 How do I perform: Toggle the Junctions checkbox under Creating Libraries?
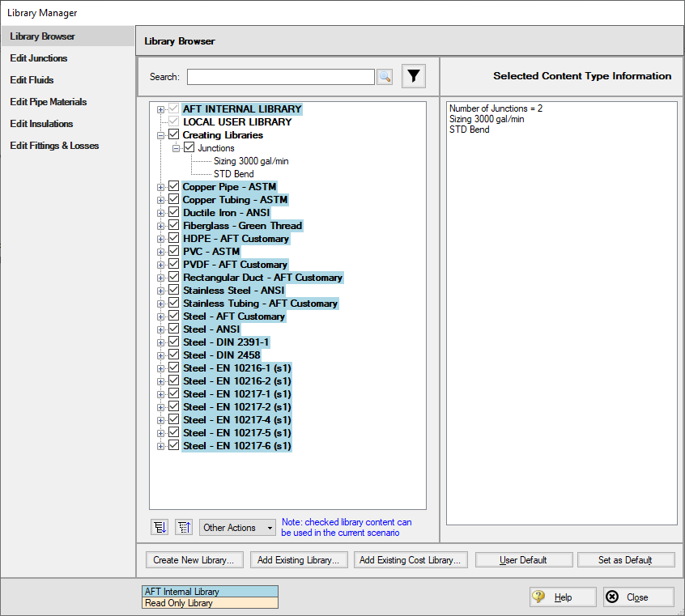[189, 148]
